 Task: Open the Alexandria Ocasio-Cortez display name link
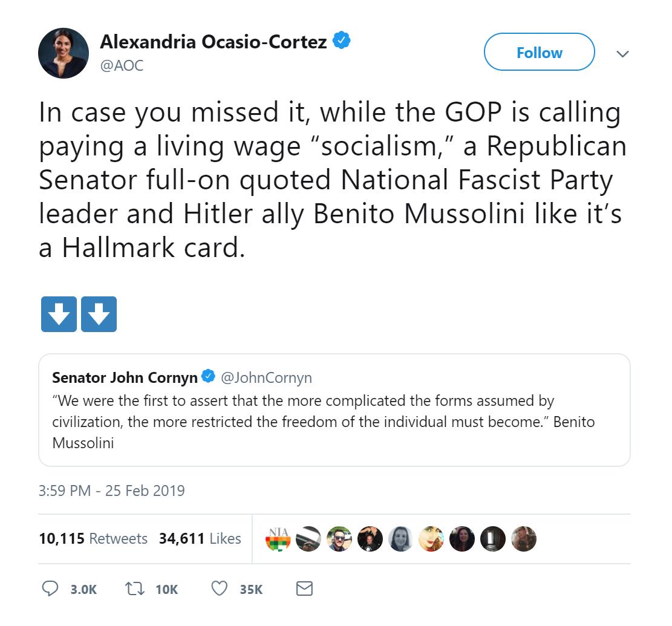pyautogui.click(x=214, y=42)
